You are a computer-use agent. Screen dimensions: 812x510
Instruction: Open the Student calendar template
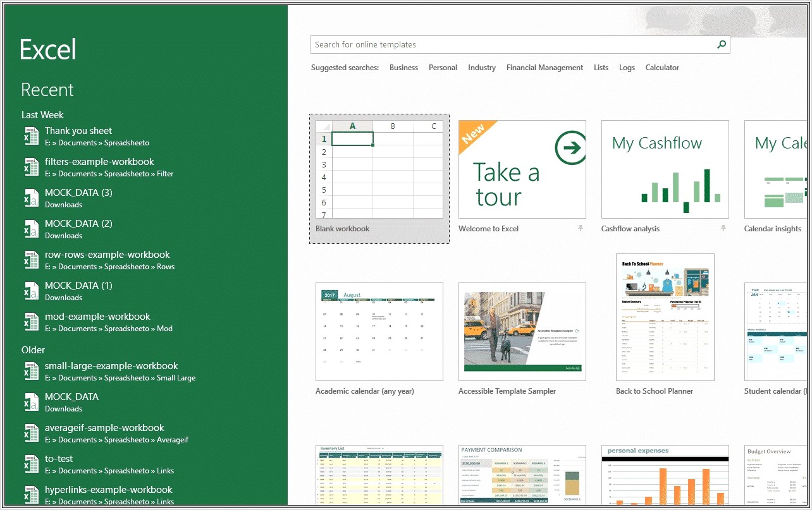coord(775,332)
